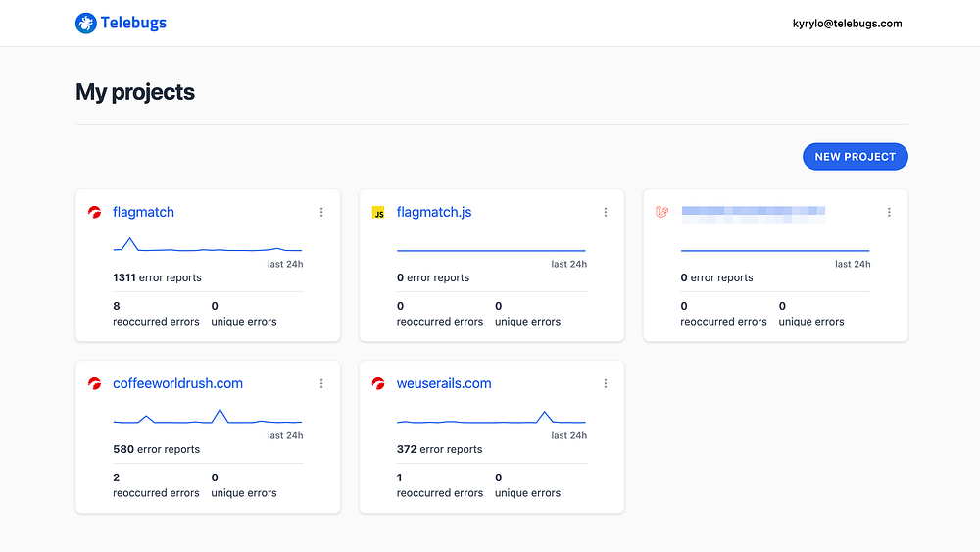Click the JS icon beside flagmatch.js
Screen dimensions: 980x552
pyautogui.click(x=378, y=213)
